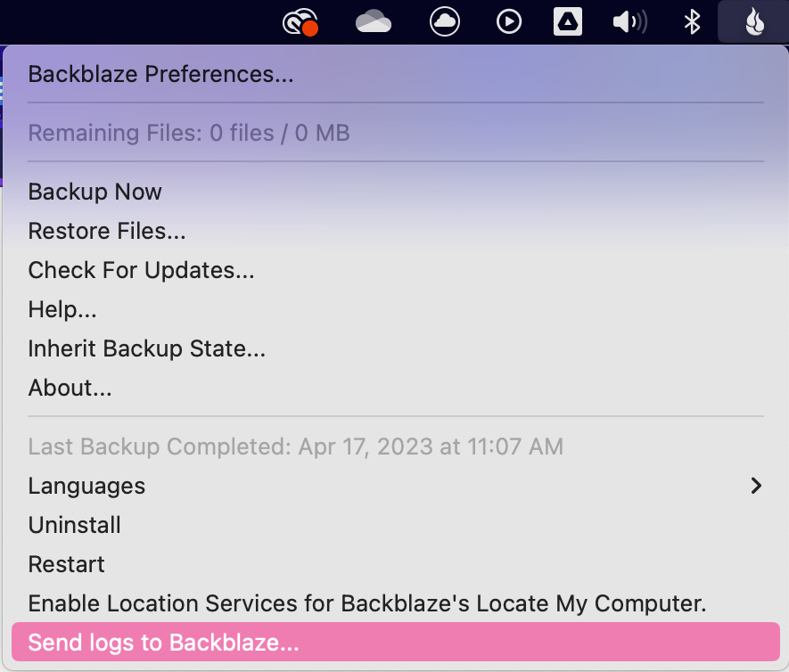This screenshot has height=672, width=789.
Task: Click the Backblaze flame menu bar icon
Action: point(754,22)
